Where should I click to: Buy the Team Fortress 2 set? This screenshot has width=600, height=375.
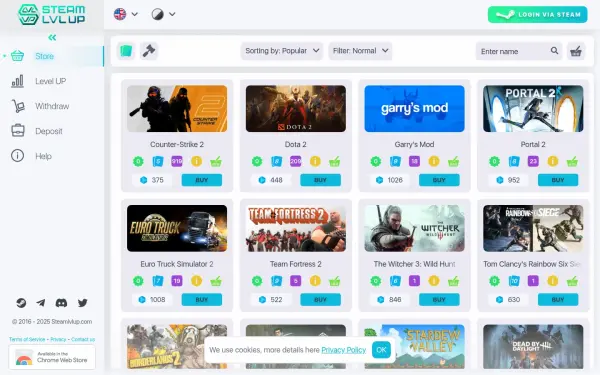point(320,300)
